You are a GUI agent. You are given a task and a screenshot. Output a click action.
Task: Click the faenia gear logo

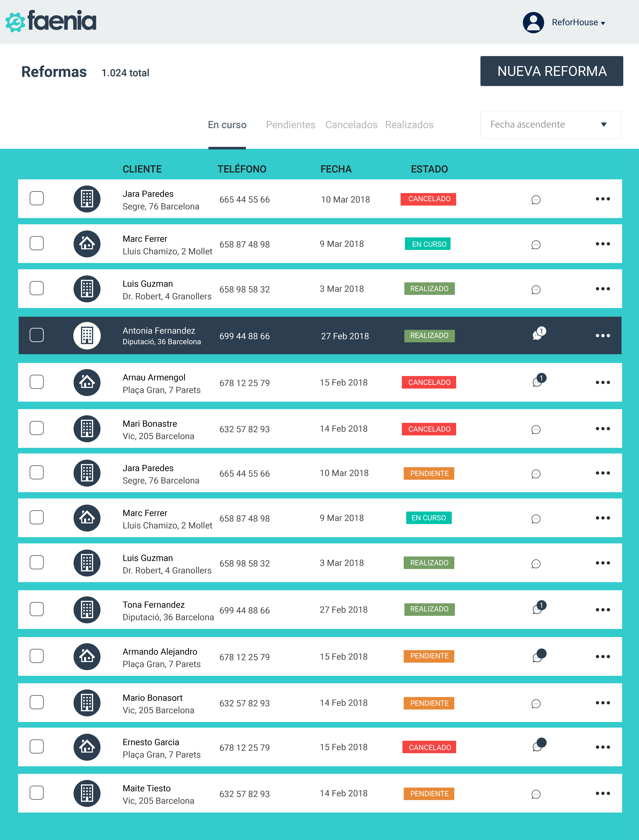[x=15, y=22]
